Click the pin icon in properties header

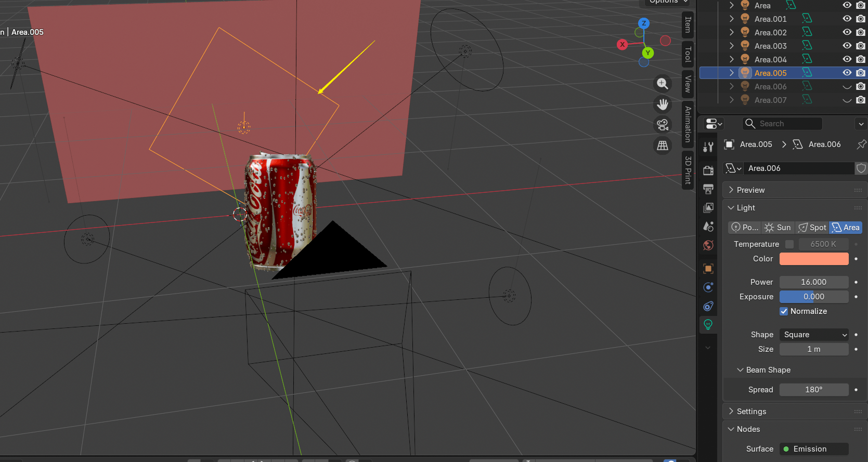tap(861, 144)
